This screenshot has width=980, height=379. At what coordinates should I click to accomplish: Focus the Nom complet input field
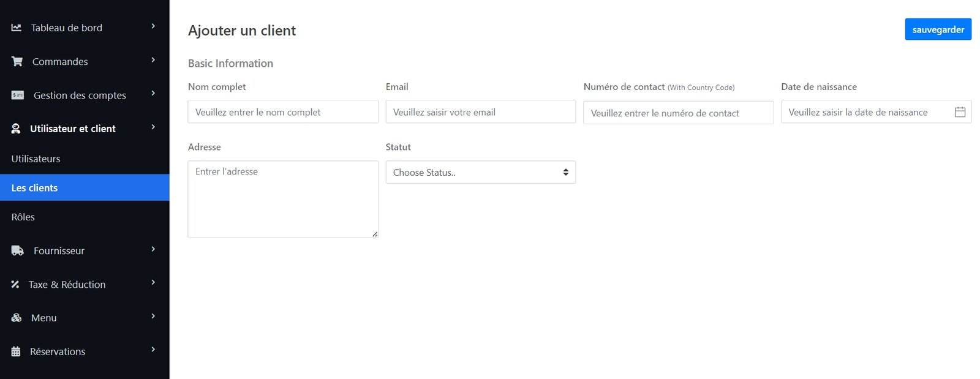tap(282, 112)
